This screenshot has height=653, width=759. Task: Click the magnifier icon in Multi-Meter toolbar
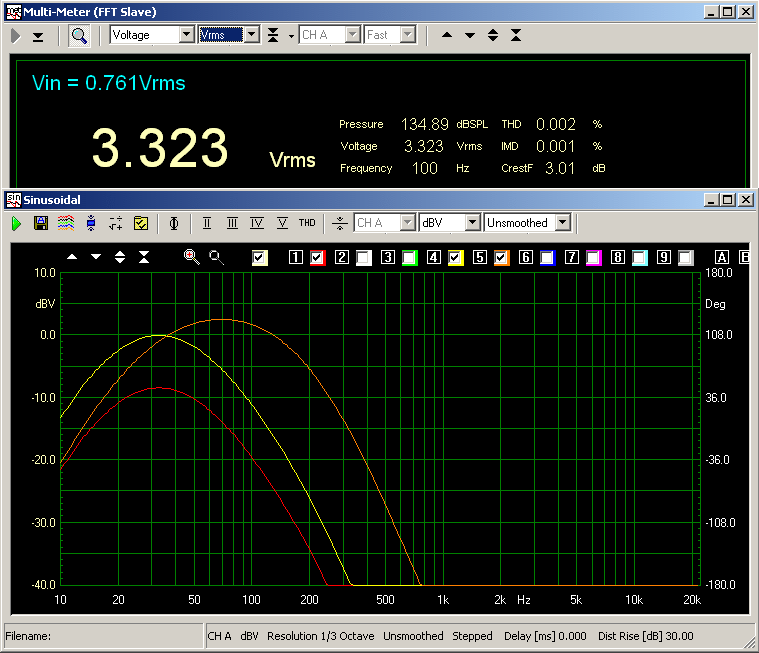coord(78,35)
